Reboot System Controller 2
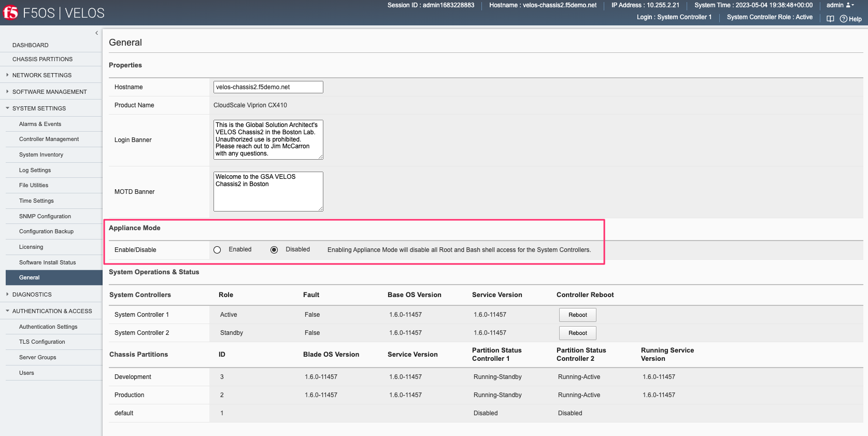This screenshot has width=868, height=436. [577, 333]
